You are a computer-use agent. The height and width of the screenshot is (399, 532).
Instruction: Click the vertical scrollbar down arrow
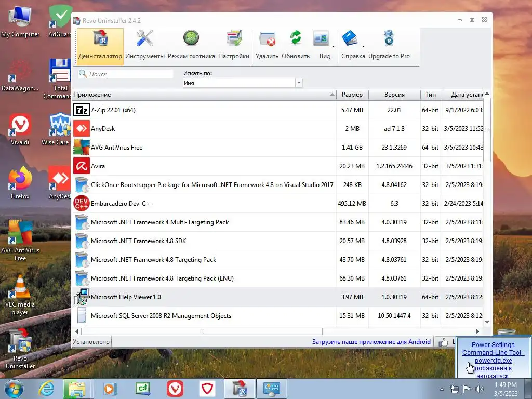click(x=487, y=322)
